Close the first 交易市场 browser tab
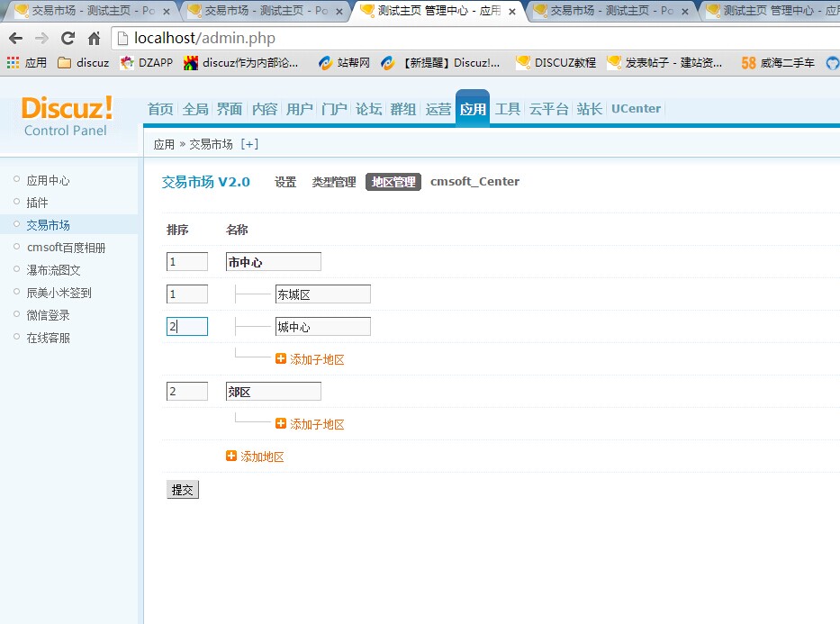The image size is (840, 624). pos(167,11)
